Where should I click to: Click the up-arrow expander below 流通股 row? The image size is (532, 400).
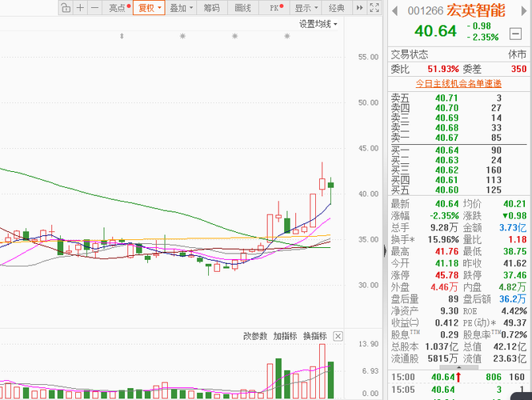click(x=458, y=367)
